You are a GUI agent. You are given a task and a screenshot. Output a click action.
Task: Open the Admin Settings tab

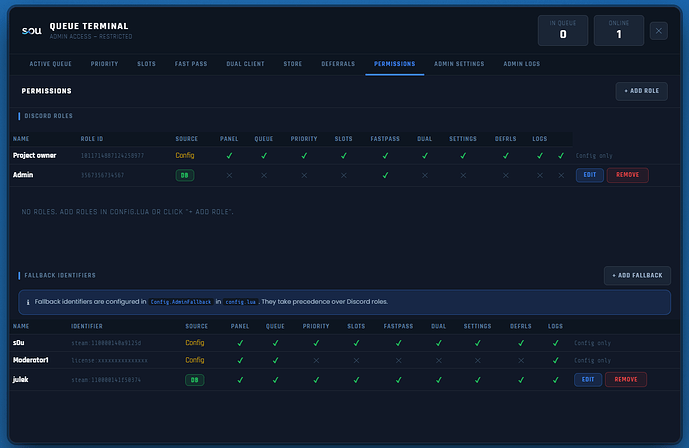(459, 64)
